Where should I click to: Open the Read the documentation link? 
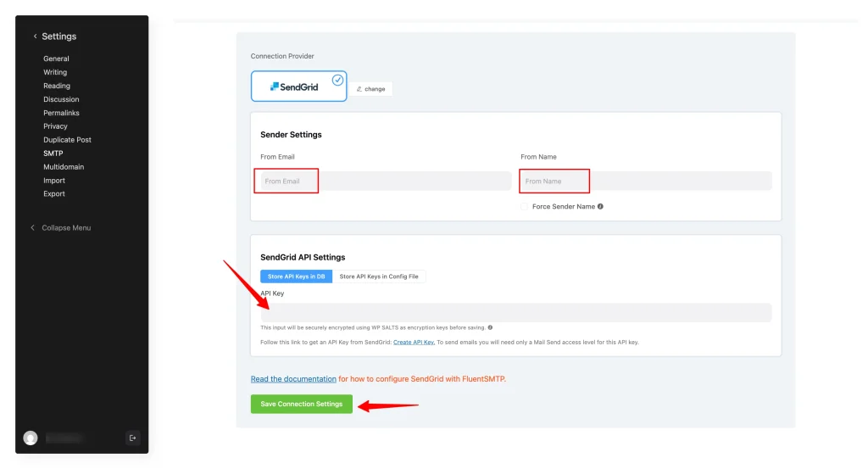coord(293,379)
